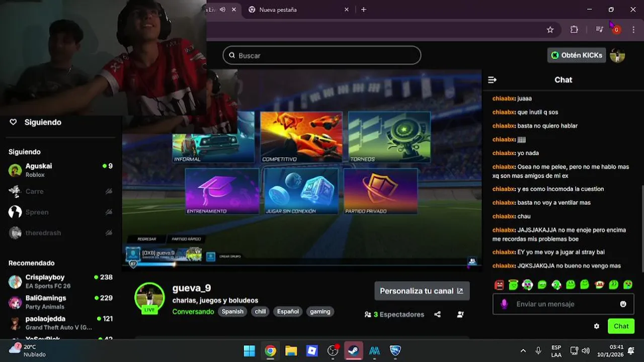
Task: Open the user profile avatar menu
Action: 617,55
